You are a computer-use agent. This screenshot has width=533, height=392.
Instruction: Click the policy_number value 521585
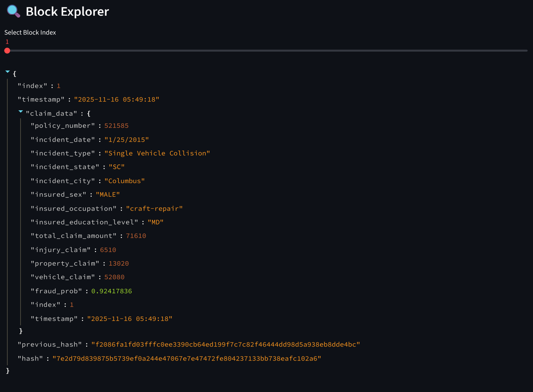coord(116,126)
